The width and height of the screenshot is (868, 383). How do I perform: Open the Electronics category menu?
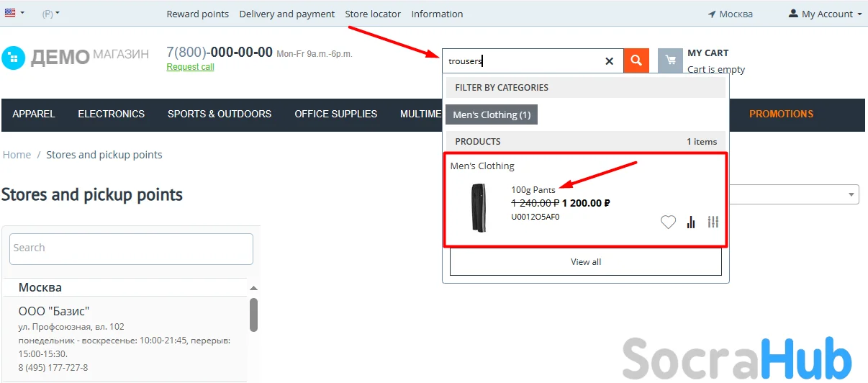[111, 114]
